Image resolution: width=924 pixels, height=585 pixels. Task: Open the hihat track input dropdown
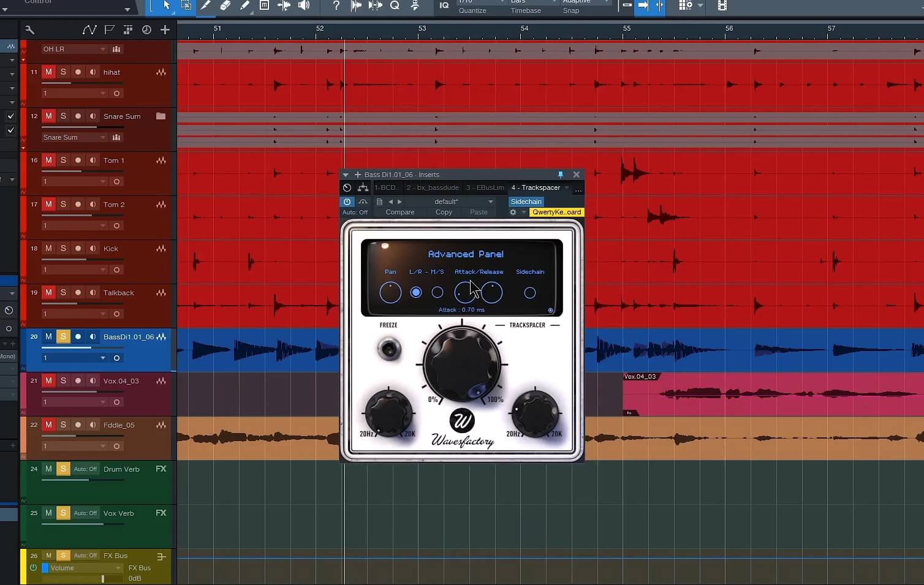[x=74, y=93]
